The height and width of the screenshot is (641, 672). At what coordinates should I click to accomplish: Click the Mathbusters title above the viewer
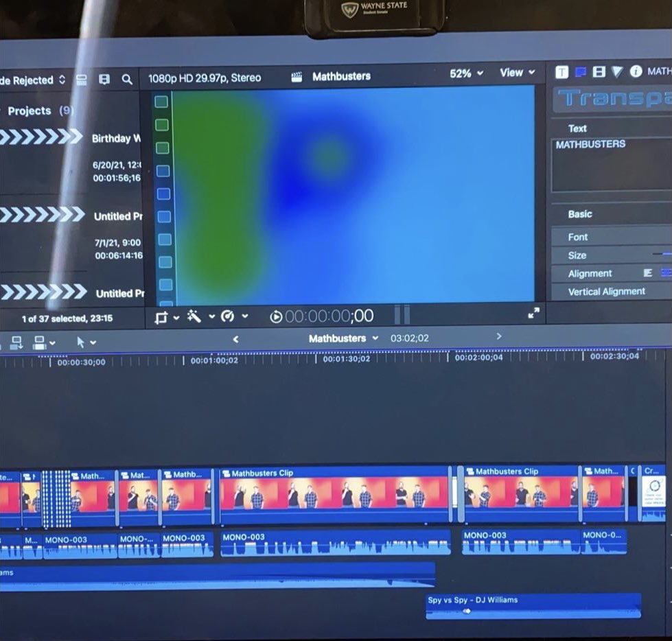click(341, 77)
